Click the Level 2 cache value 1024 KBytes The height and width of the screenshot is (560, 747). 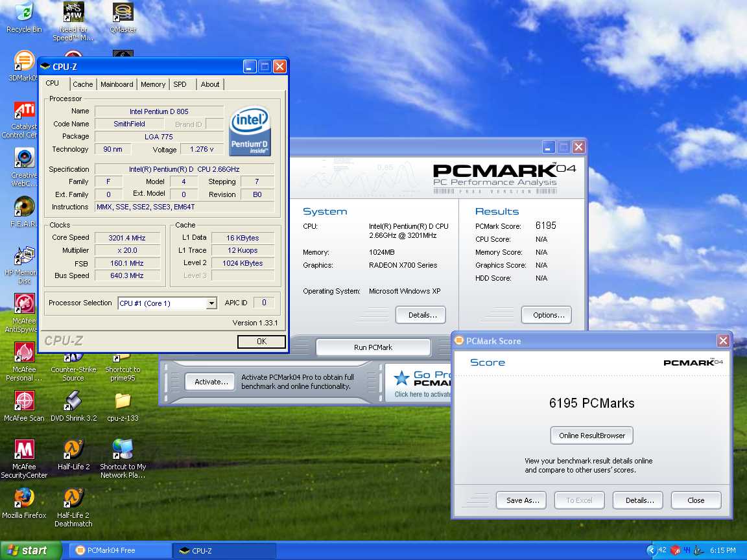(x=243, y=263)
